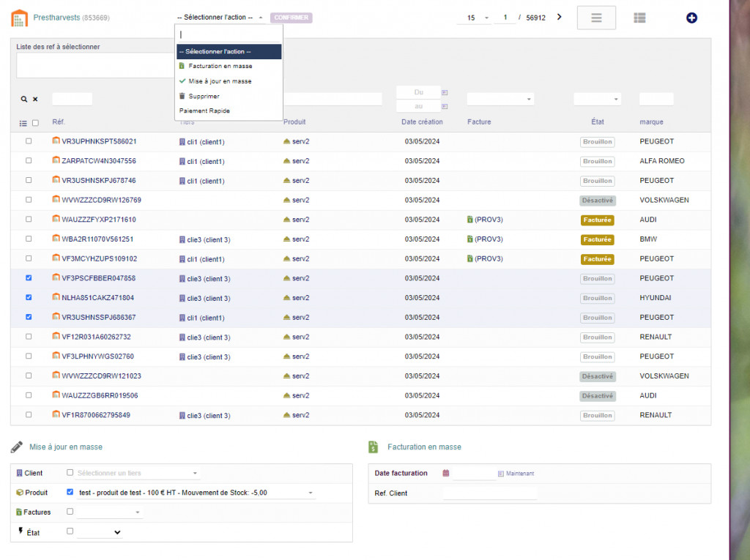This screenshot has width=750, height=560.
Task: Switch to the list view hamburger icon
Action: [596, 18]
